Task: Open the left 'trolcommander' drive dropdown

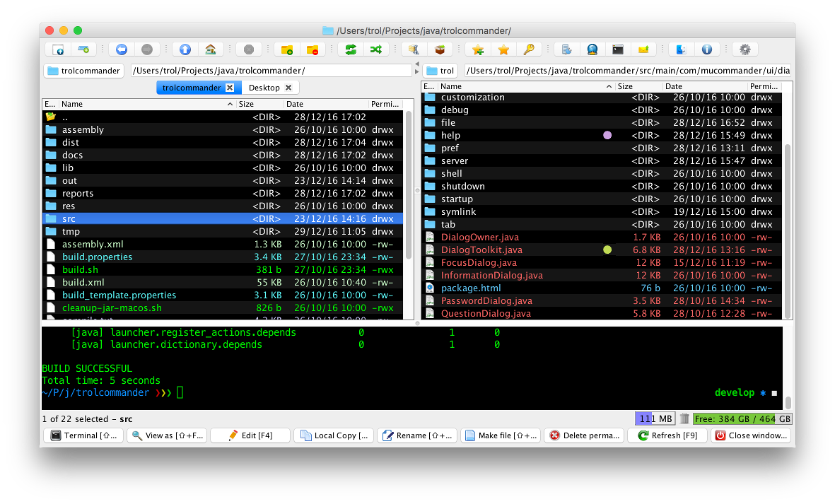Action: [83, 71]
